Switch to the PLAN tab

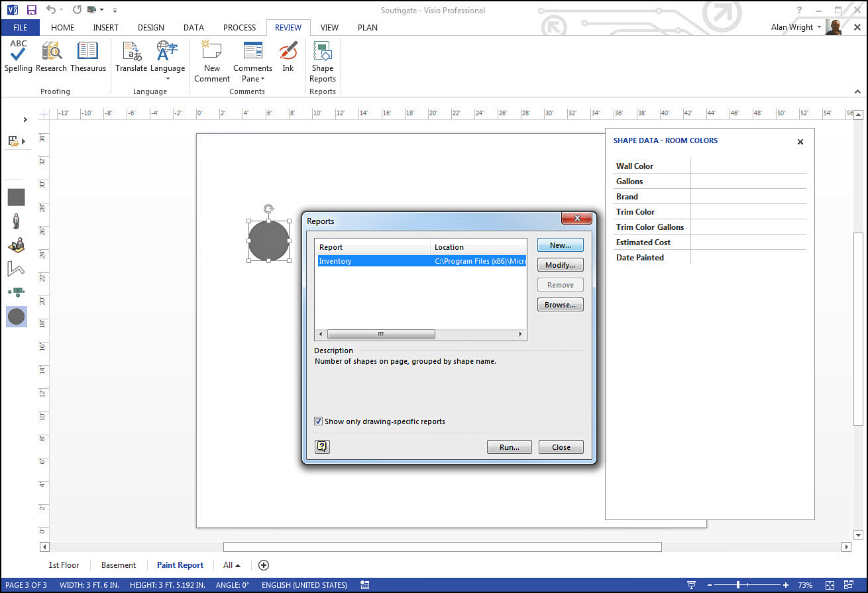tap(368, 27)
